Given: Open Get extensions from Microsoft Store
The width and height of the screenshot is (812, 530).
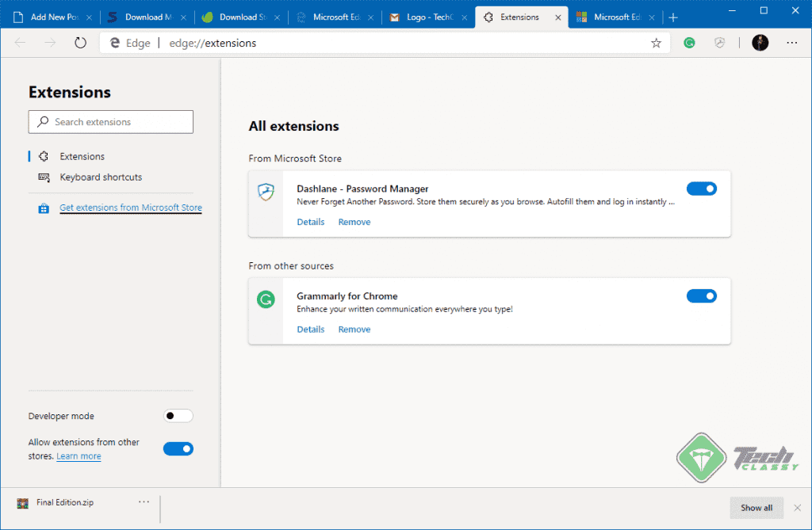Looking at the screenshot, I should click(x=131, y=208).
